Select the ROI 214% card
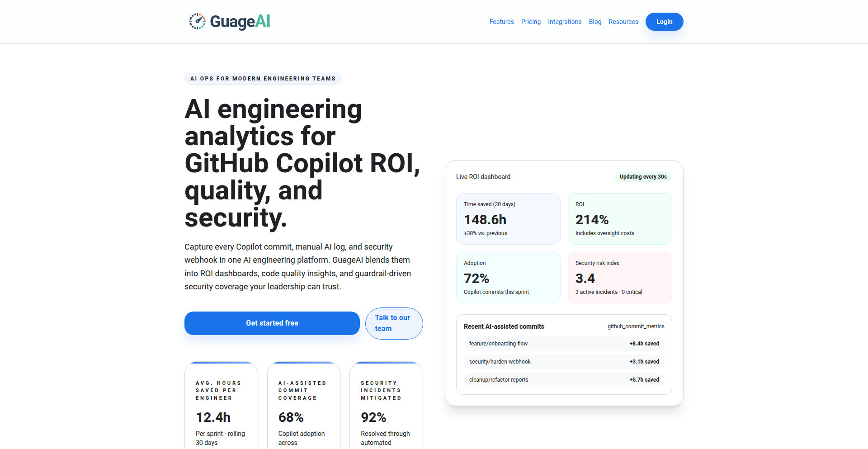Image resolution: width=868 pixels, height=449 pixels. [620, 219]
